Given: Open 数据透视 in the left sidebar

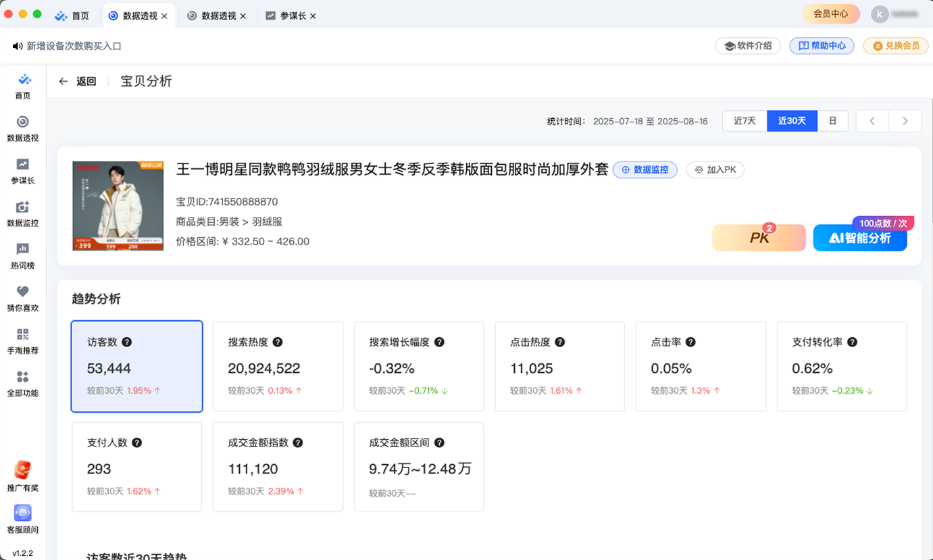Looking at the screenshot, I should pos(22,128).
